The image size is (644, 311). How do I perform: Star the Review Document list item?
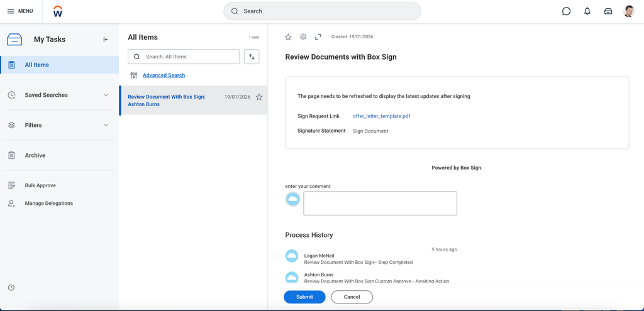(x=259, y=97)
